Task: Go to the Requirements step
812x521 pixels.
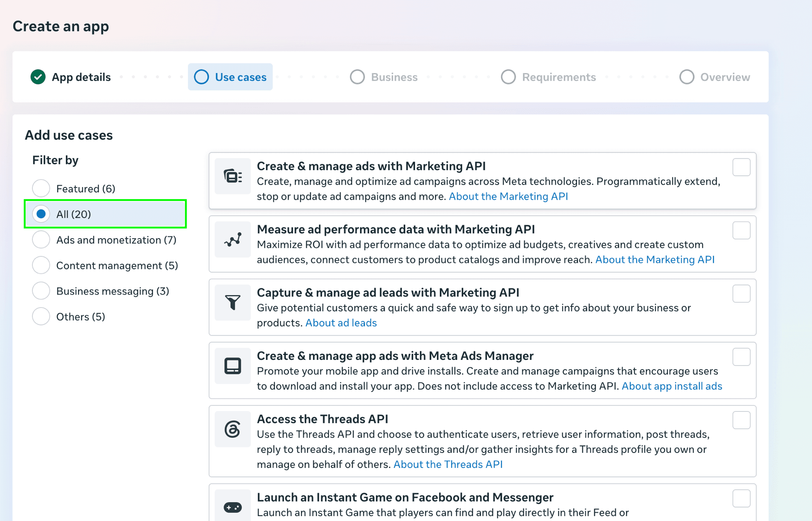Action: [549, 77]
